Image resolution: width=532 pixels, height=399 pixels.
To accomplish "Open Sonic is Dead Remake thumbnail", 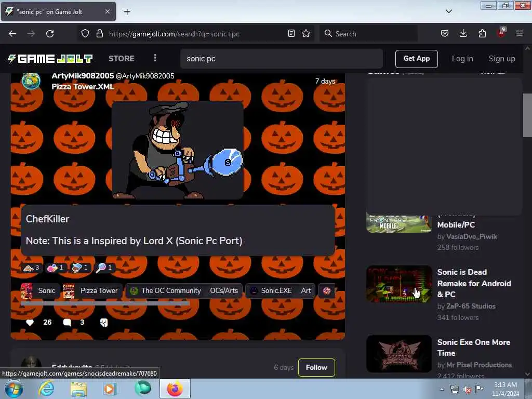I will pos(399,284).
